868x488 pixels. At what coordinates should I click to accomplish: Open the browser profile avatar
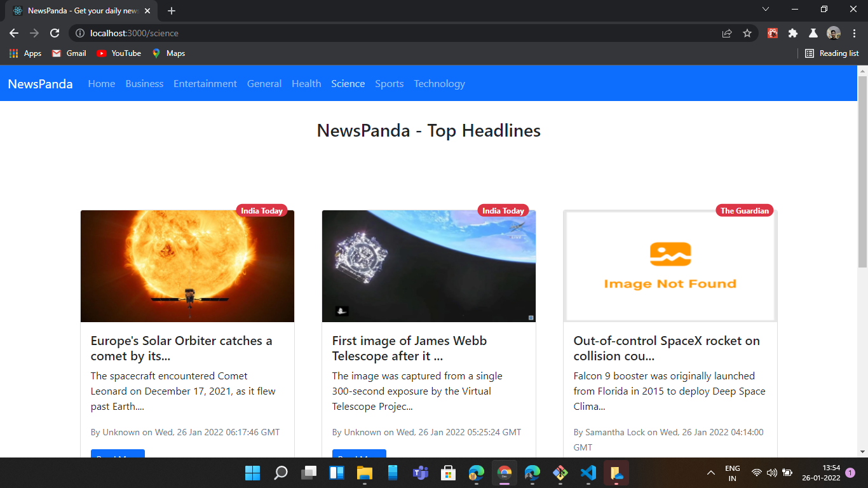(834, 33)
